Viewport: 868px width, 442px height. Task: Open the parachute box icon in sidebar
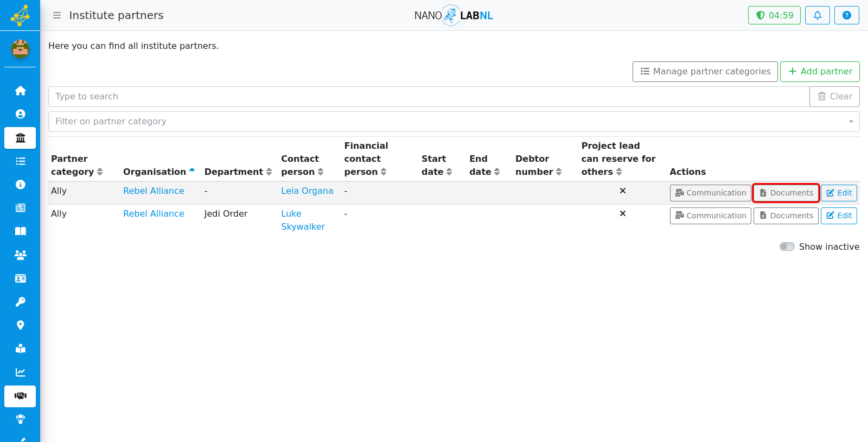click(x=20, y=419)
